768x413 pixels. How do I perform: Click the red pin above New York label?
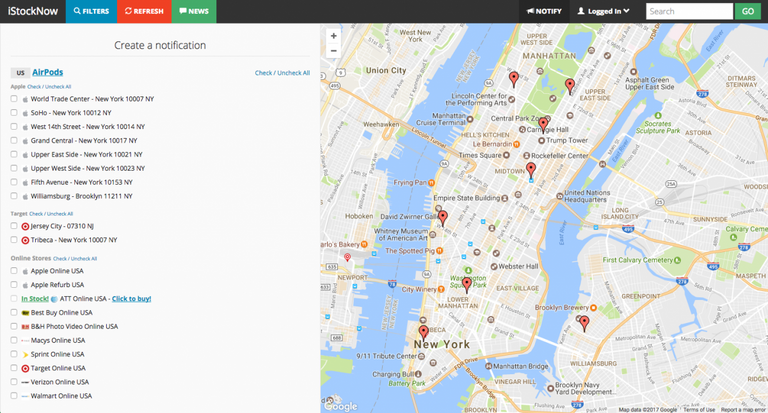(423, 331)
